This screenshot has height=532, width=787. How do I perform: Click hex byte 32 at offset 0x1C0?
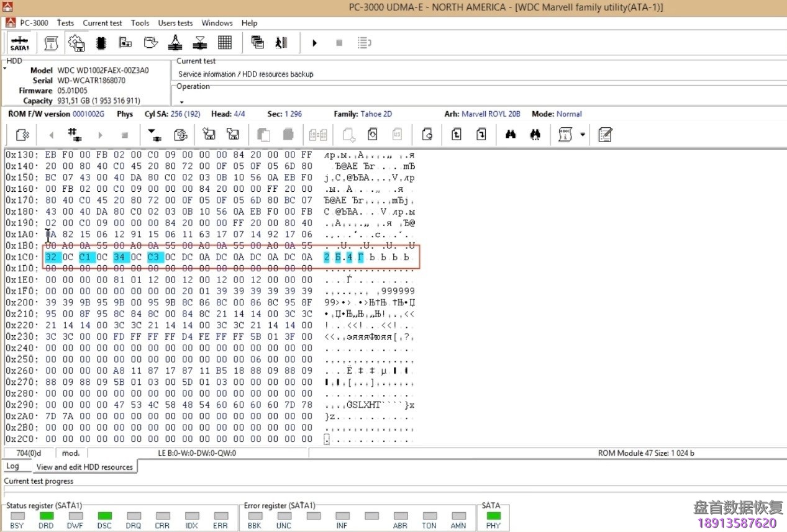click(x=51, y=257)
